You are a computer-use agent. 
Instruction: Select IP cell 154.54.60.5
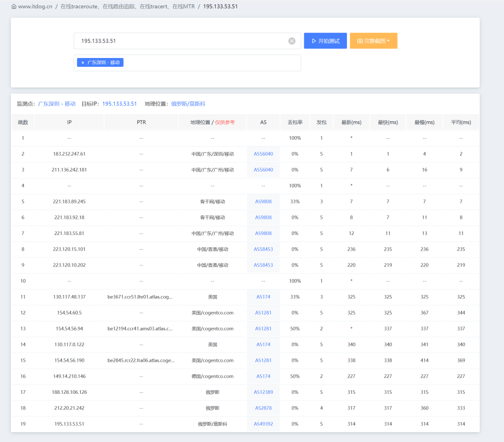click(69, 313)
